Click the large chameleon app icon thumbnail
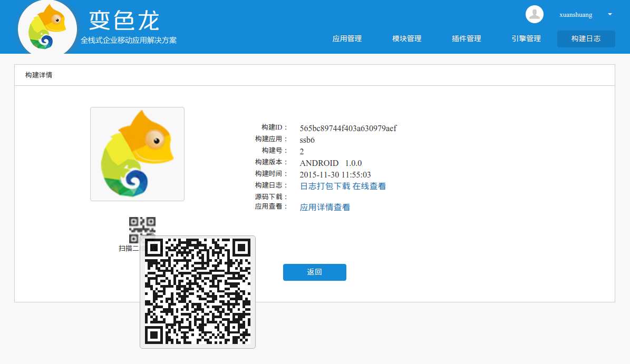The image size is (630, 364). [138, 154]
